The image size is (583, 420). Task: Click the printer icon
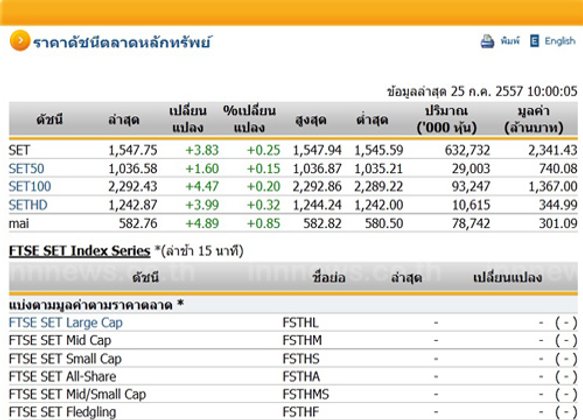pos(487,41)
